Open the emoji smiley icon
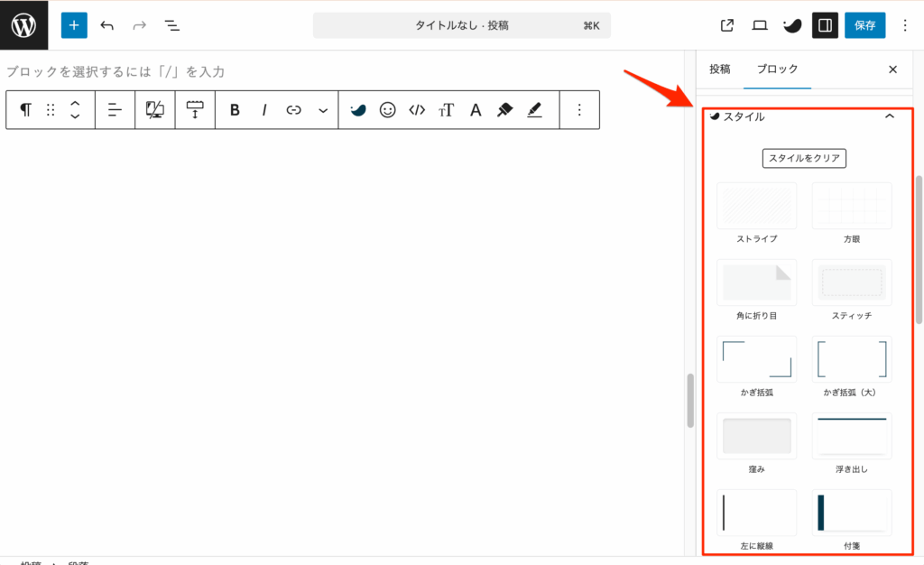The height and width of the screenshot is (565, 924). tap(387, 110)
